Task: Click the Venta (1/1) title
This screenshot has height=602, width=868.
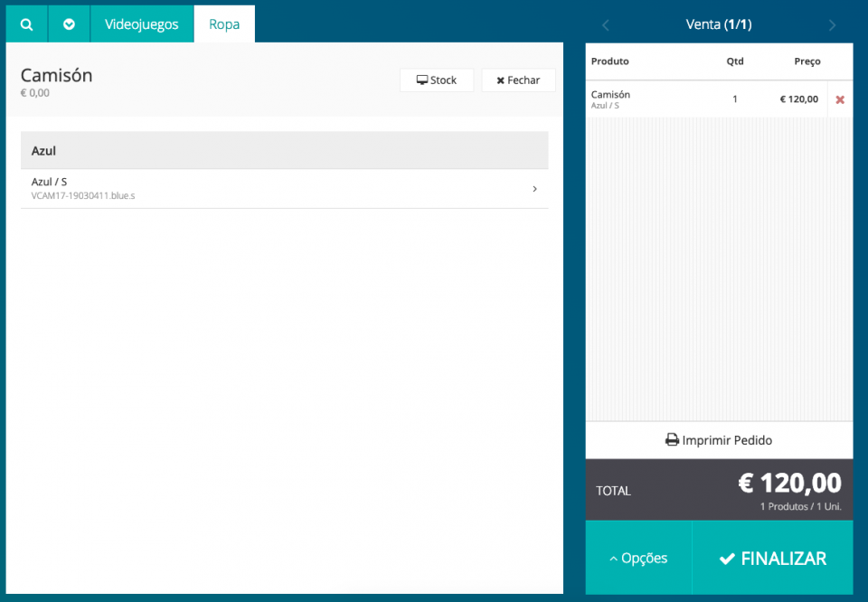Action: point(719,24)
